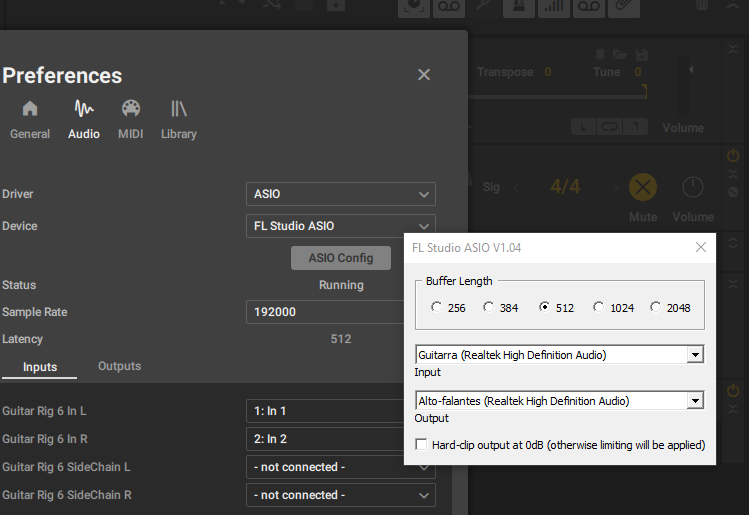Click the fade-in corner icon left of loop

(584, 127)
